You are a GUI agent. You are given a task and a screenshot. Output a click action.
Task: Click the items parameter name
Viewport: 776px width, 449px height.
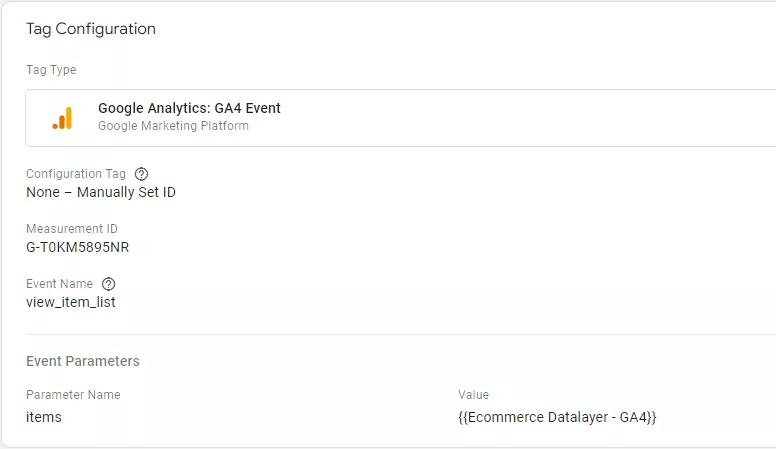[x=44, y=417]
